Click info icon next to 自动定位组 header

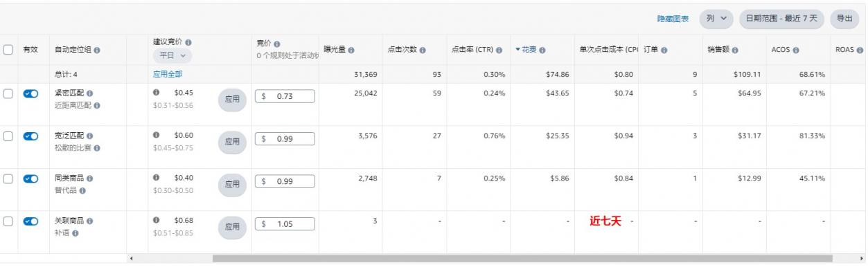(x=96, y=50)
